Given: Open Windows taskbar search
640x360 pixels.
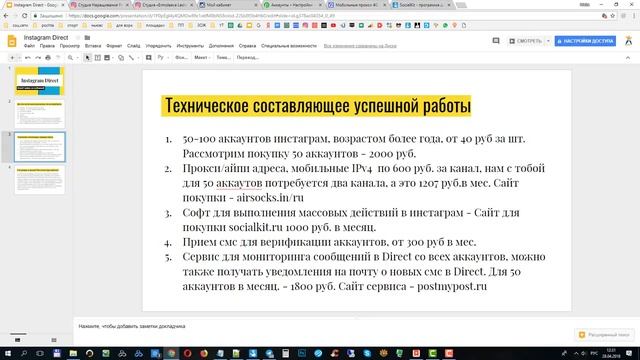Looking at the screenshot, I should click(24, 353).
